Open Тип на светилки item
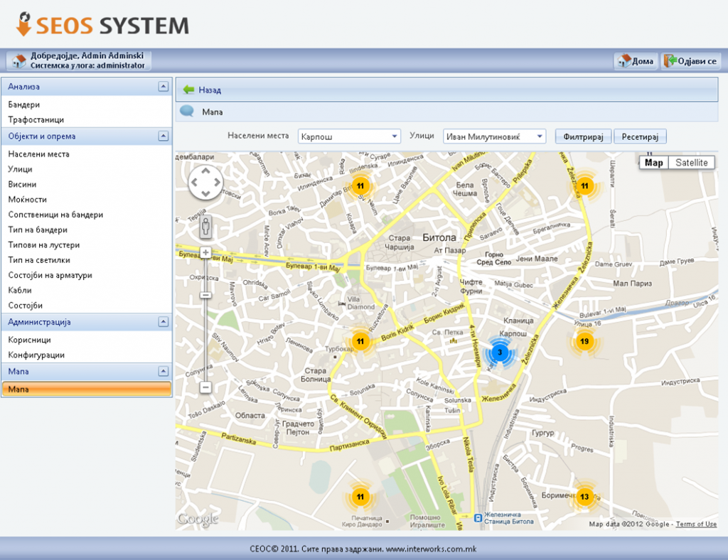728x560 pixels. click(x=40, y=260)
